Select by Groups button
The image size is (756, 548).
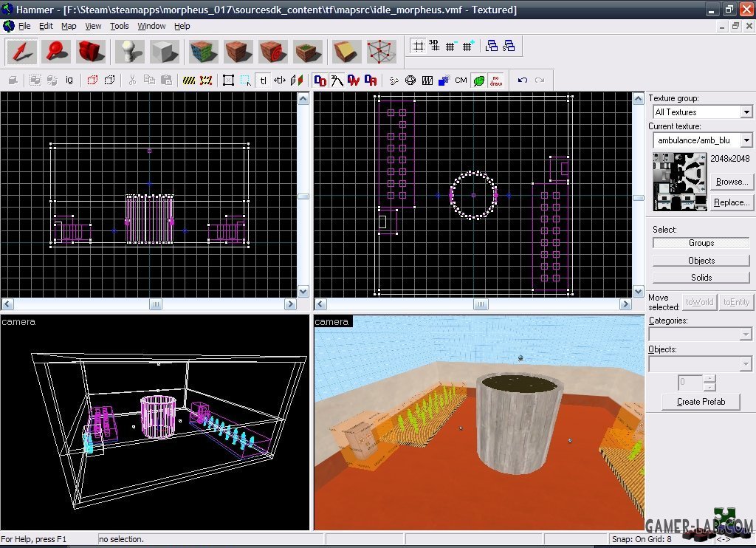701,243
